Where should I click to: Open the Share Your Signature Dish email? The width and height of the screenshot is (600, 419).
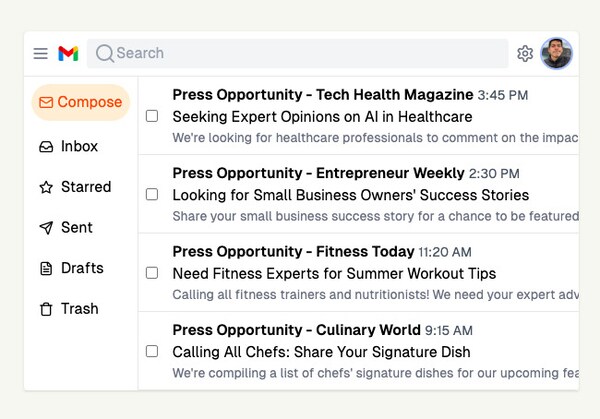point(321,352)
